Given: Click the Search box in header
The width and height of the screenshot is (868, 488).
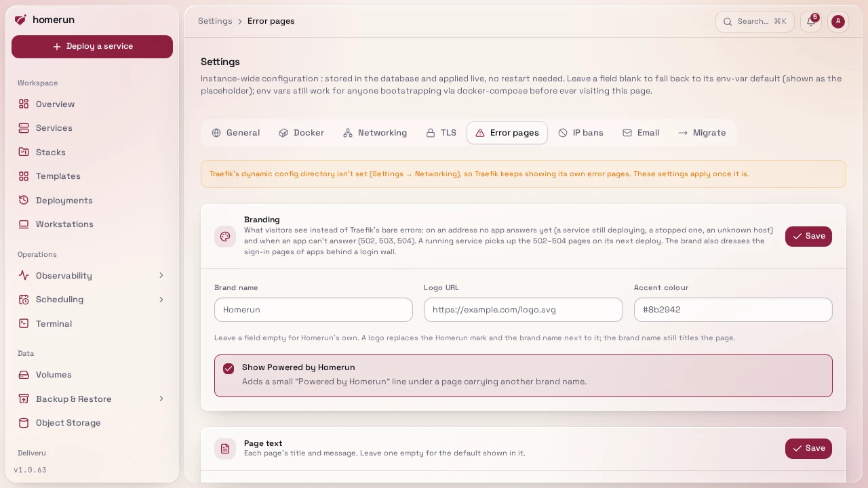Looking at the screenshot, I should pyautogui.click(x=755, y=22).
